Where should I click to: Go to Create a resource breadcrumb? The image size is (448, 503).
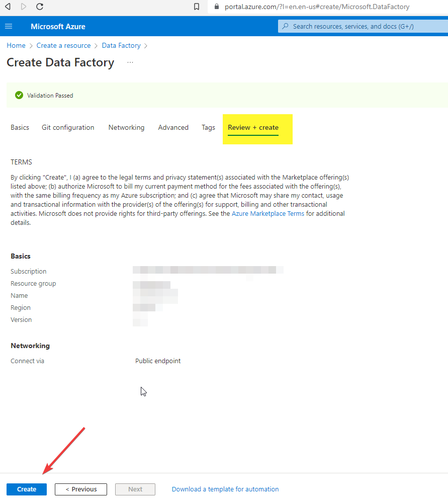(63, 46)
